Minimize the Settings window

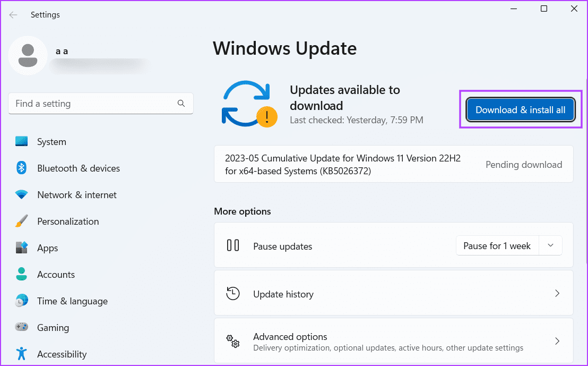pos(514,8)
